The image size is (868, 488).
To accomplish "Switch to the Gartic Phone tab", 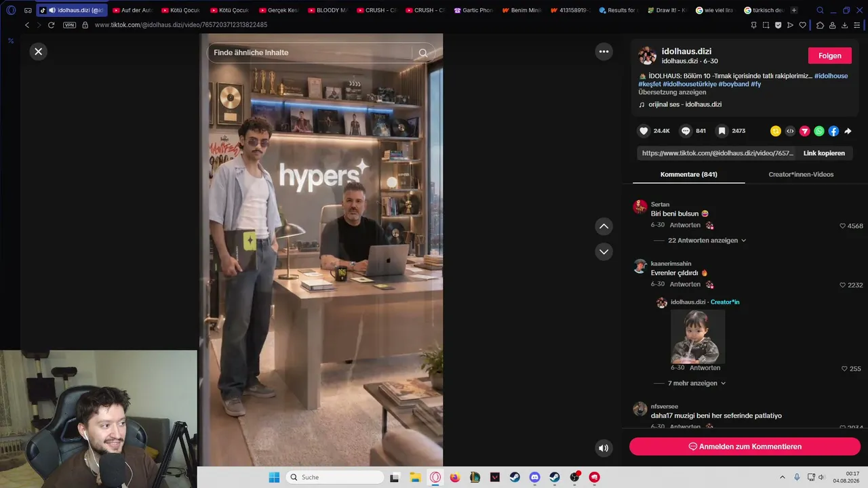I will pos(473,10).
